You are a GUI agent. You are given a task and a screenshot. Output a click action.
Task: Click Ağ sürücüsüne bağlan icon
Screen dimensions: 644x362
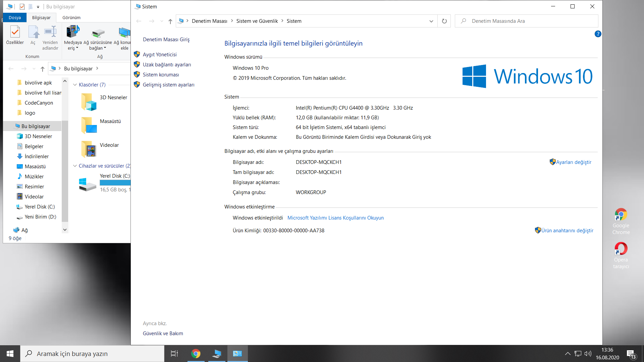pos(98,33)
